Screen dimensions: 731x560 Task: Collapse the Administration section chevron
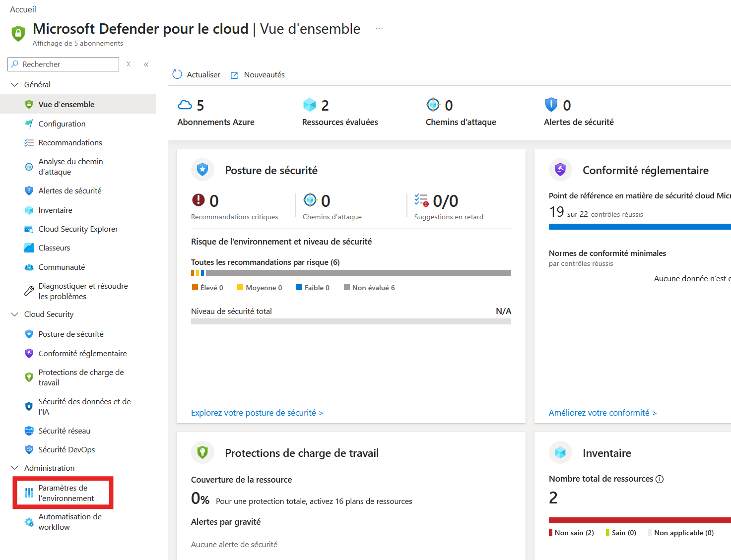pyautogui.click(x=15, y=468)
